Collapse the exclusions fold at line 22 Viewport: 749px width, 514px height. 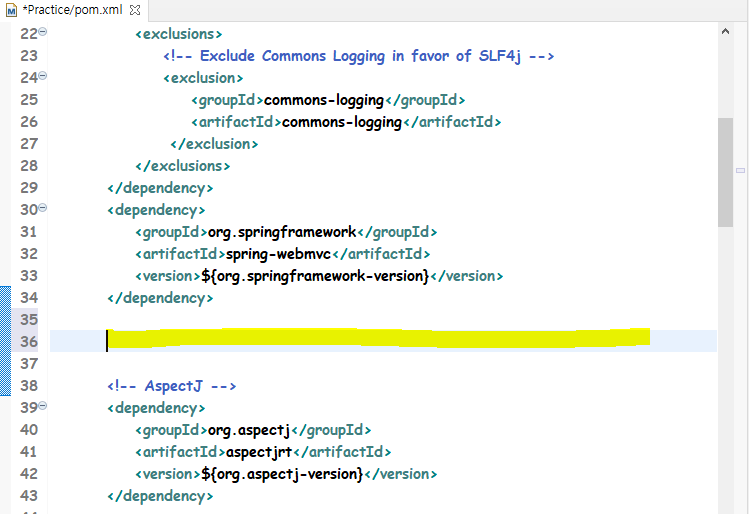(43, 32)
